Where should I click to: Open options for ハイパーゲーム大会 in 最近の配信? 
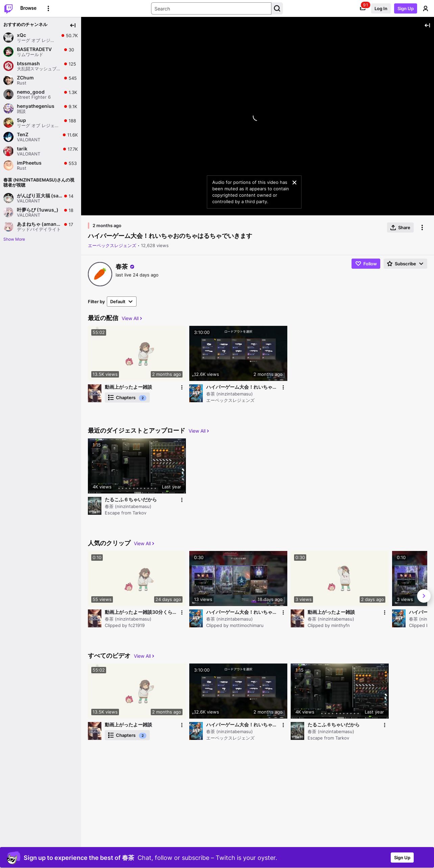(x=283, y=387)
